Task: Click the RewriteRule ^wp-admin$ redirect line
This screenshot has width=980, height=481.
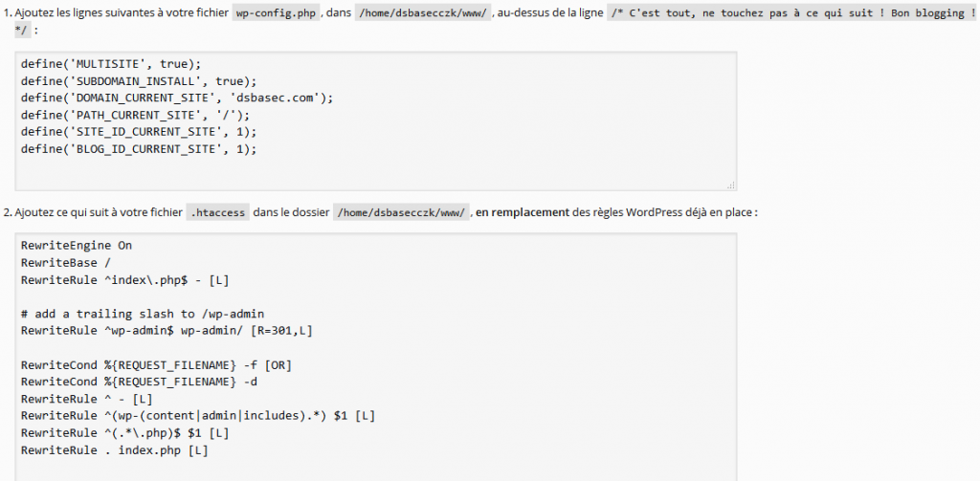Action: pyautogui.click(x=167, y=331)
